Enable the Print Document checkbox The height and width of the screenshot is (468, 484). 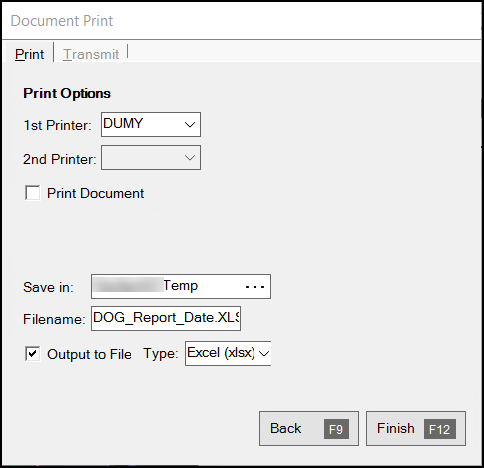coord(33,193)
